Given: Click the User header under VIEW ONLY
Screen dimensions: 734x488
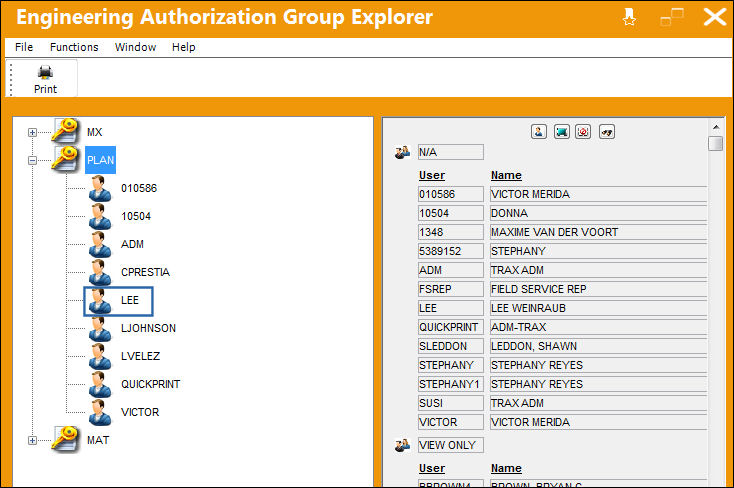Looking at the screenshot, I should (x=432, y=468).
